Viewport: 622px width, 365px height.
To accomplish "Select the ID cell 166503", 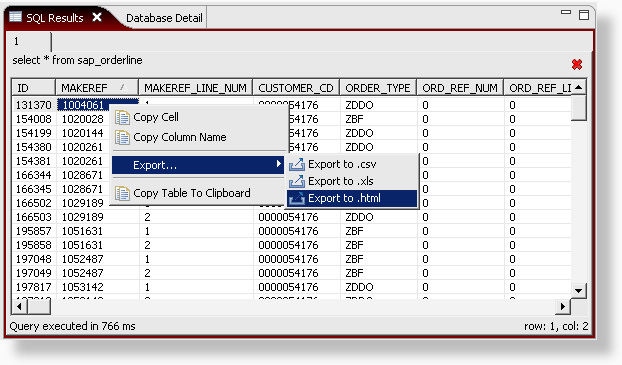I will tap(33, 217).
